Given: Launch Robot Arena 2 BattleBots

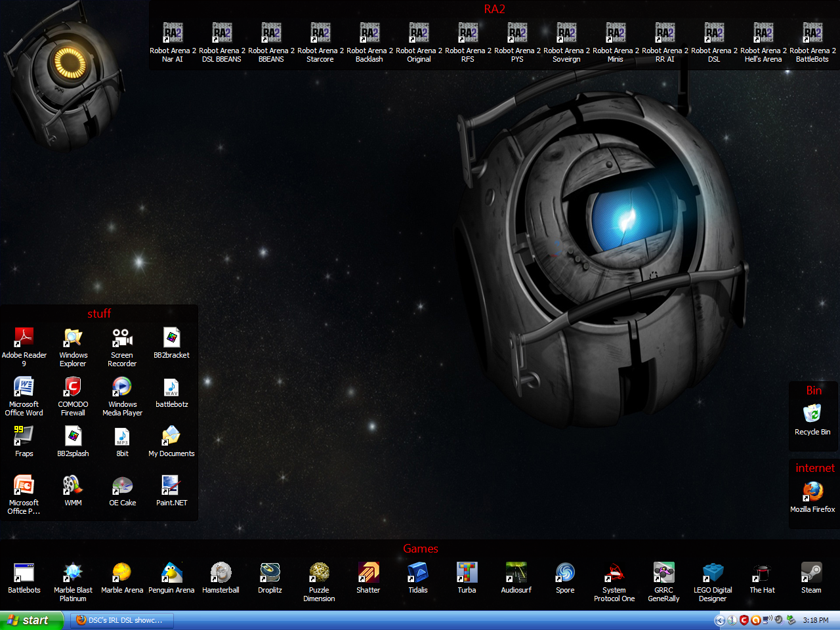Looking at the screenshot, I should point(812,43).
